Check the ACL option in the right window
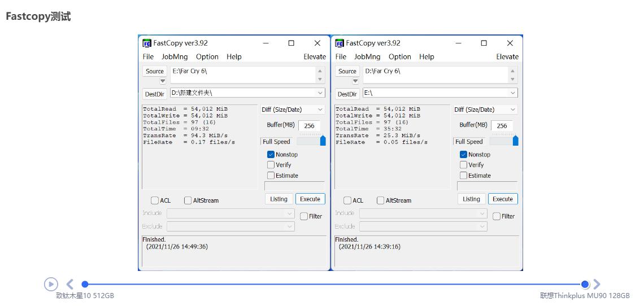Screen dimensions: 644x306 347,200
